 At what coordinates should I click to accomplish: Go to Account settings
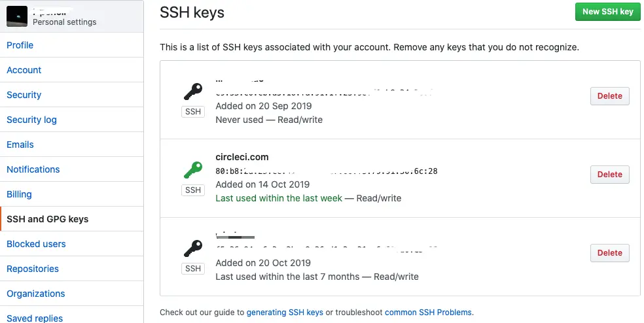click(24, 70)
